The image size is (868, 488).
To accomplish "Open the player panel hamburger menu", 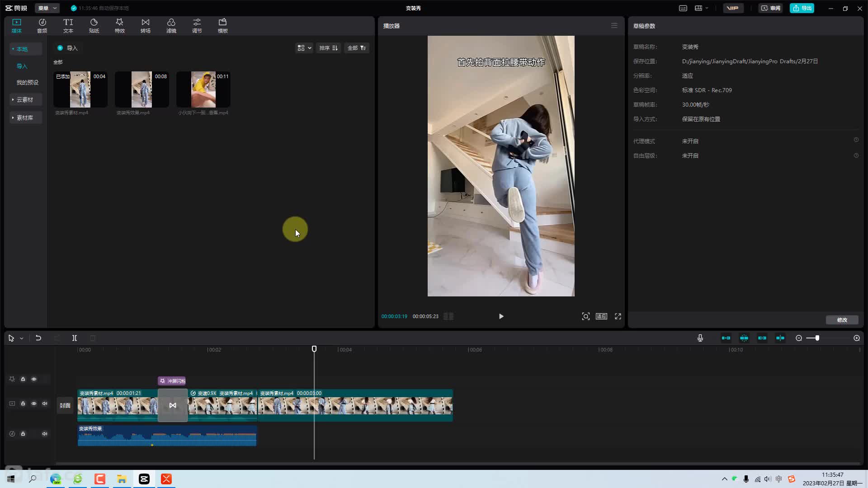I will pyautogui.click(x=614, y=26).
